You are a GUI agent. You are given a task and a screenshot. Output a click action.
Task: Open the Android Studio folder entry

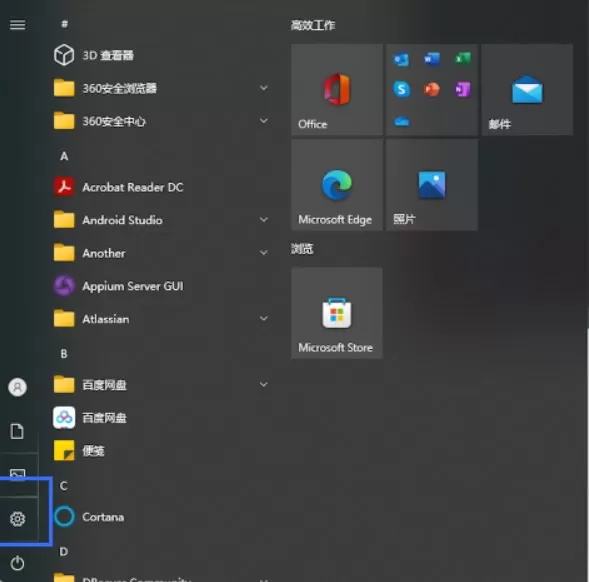coord(162,220)
